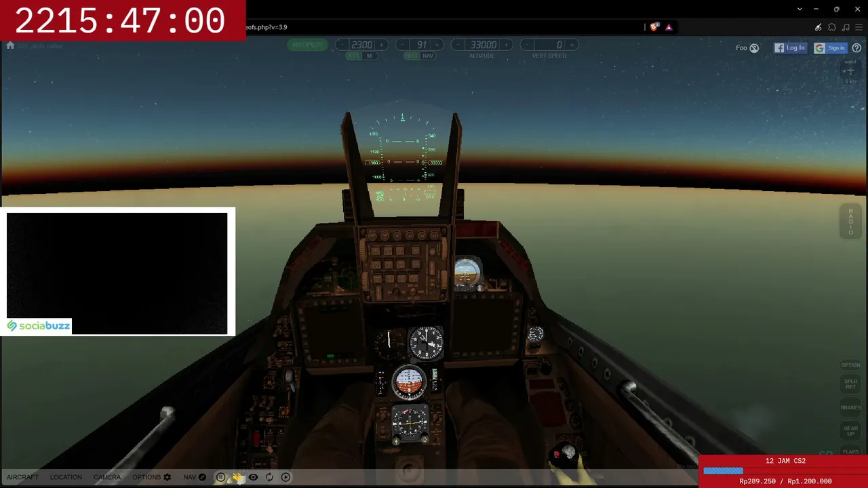
Task: Open the LOCATION menu
Action: click(x=66, y=477)
